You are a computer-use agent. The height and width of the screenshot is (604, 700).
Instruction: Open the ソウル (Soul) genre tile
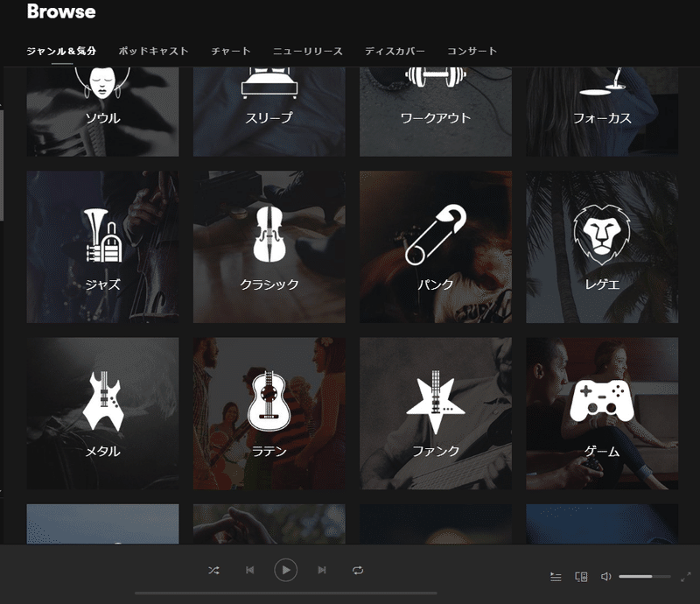coord(102,112)
